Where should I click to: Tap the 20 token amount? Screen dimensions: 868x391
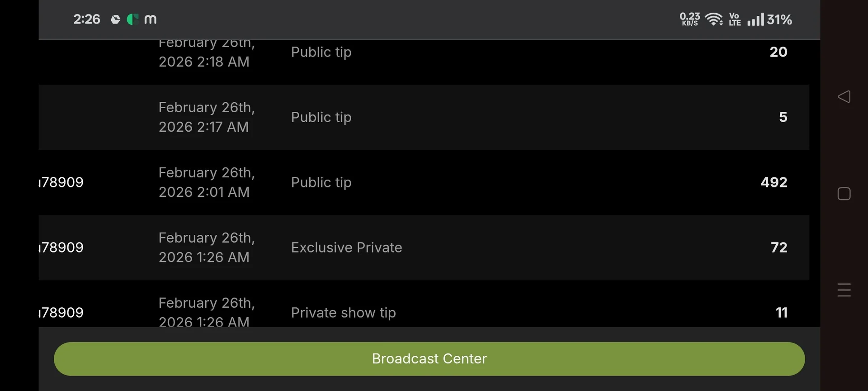778,52
